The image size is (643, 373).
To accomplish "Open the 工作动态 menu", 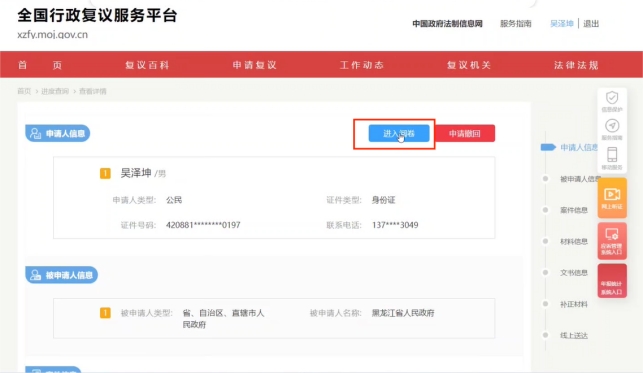I will (362, 65).
